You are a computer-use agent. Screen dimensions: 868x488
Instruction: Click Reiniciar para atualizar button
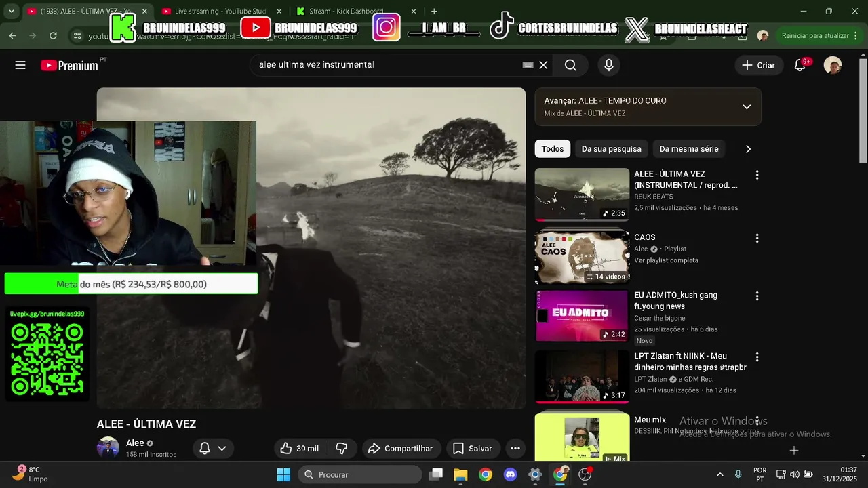(815, 35)
